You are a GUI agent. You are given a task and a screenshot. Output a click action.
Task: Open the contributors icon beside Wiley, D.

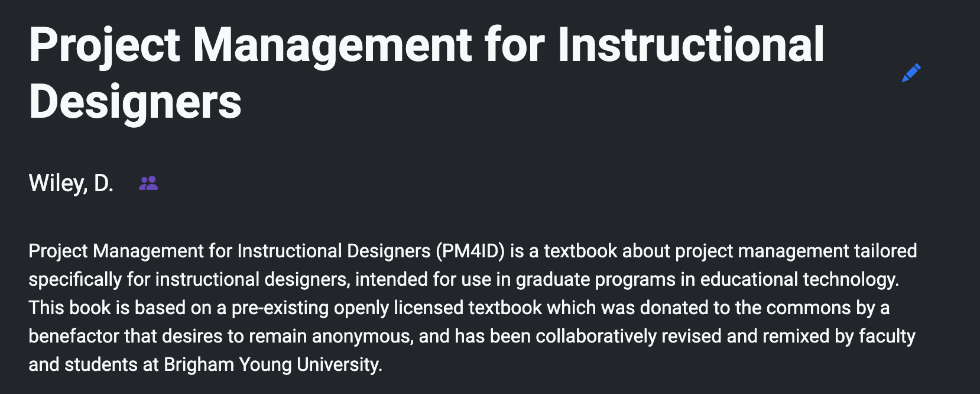(148, 183)
